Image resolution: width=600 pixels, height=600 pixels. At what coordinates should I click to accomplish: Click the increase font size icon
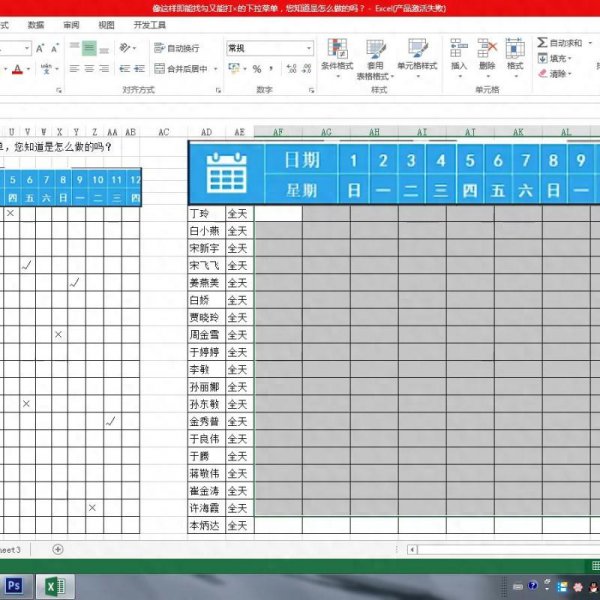click(40, 48)
